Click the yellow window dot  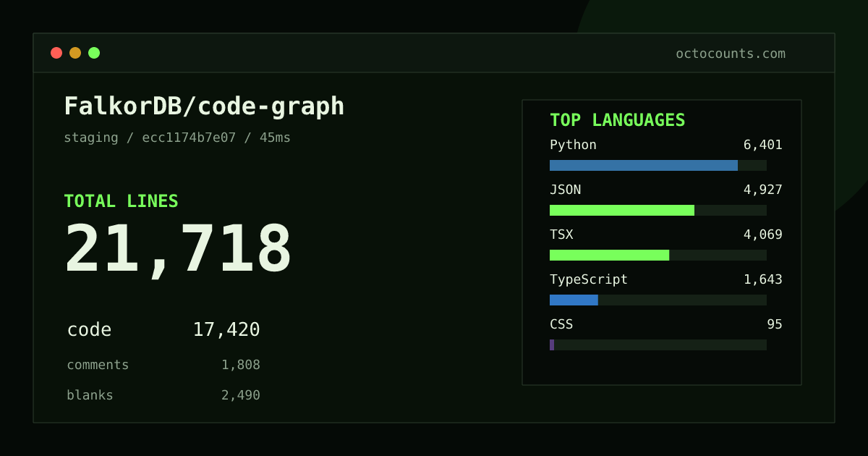(75, 53)
